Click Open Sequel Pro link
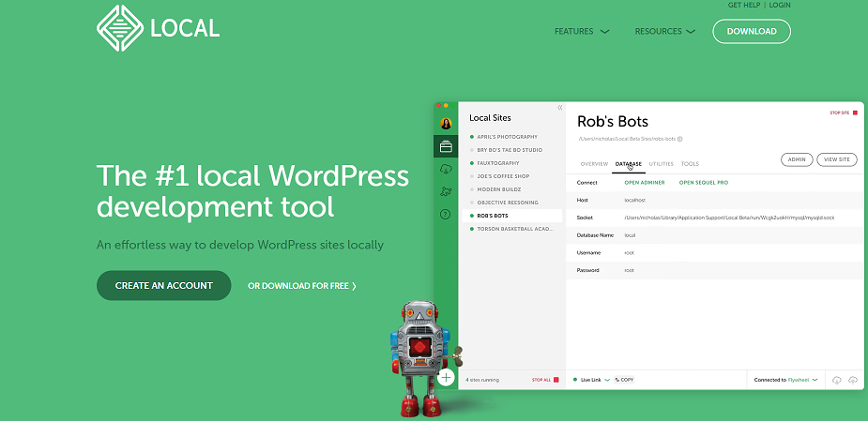Viewport: 868px width, 421px height. [x=704, y=183]
